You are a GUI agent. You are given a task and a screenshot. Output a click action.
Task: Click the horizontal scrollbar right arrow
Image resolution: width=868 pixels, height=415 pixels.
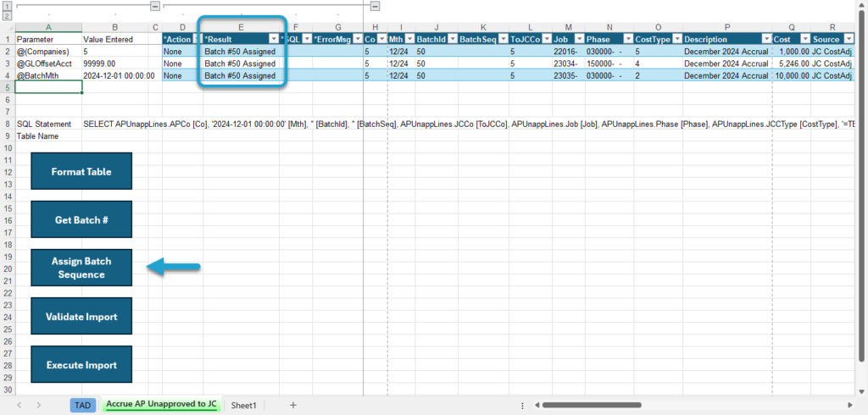point(849,405)
